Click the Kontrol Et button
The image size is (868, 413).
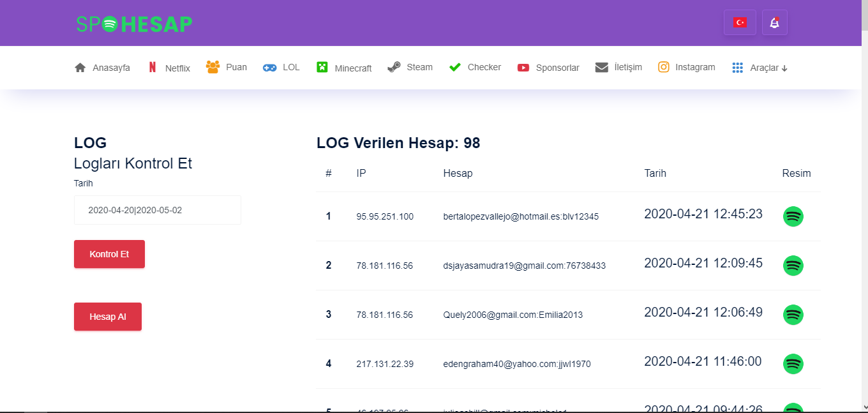(109, 254)
